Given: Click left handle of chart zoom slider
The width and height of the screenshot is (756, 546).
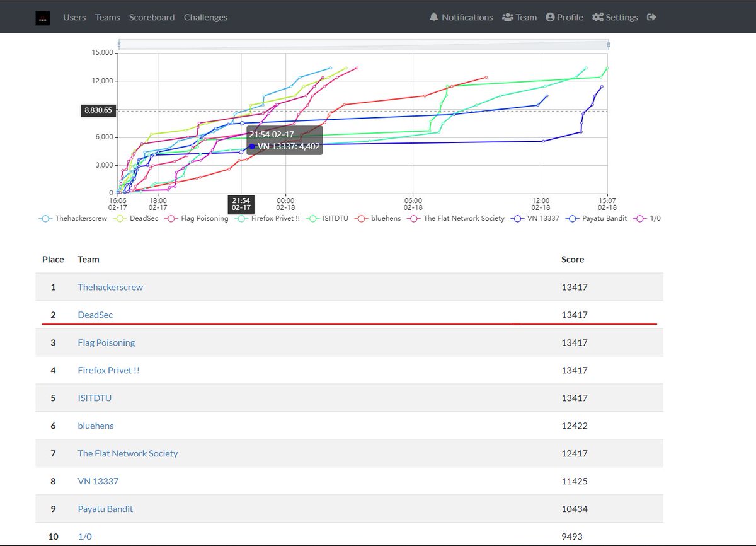Looking at the screenshot, I should 118,45.
